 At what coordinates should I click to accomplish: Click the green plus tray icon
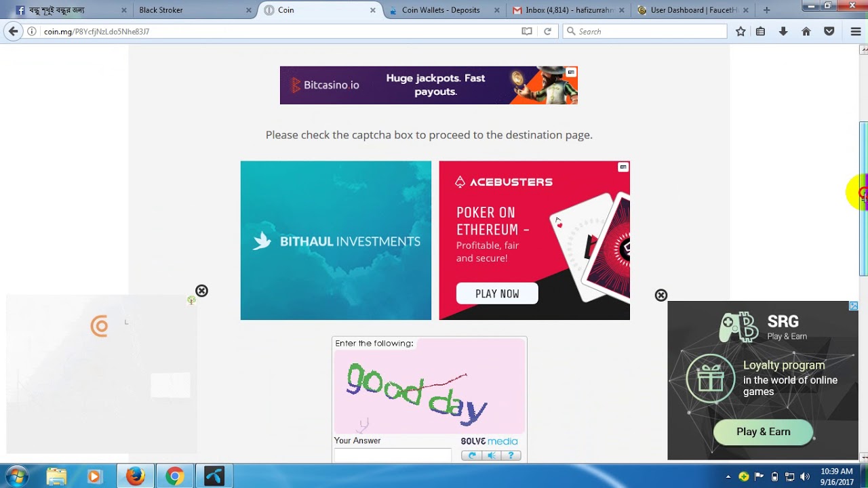[x=744, y=476]
